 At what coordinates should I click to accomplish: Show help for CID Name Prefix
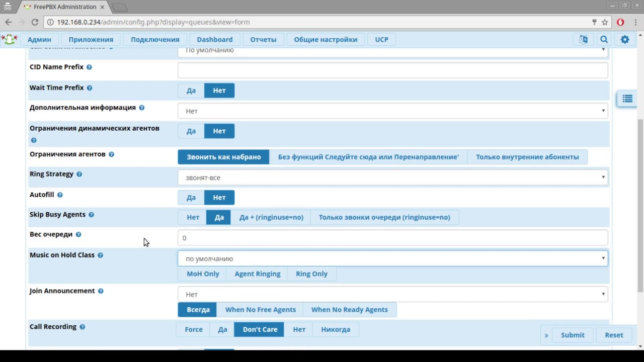[x=89, y=67]
